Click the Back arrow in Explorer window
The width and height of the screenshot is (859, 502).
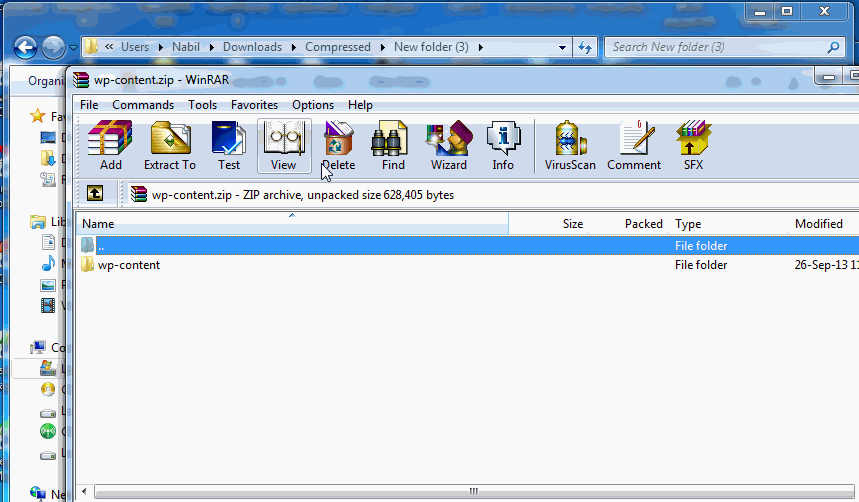point(25,48)
